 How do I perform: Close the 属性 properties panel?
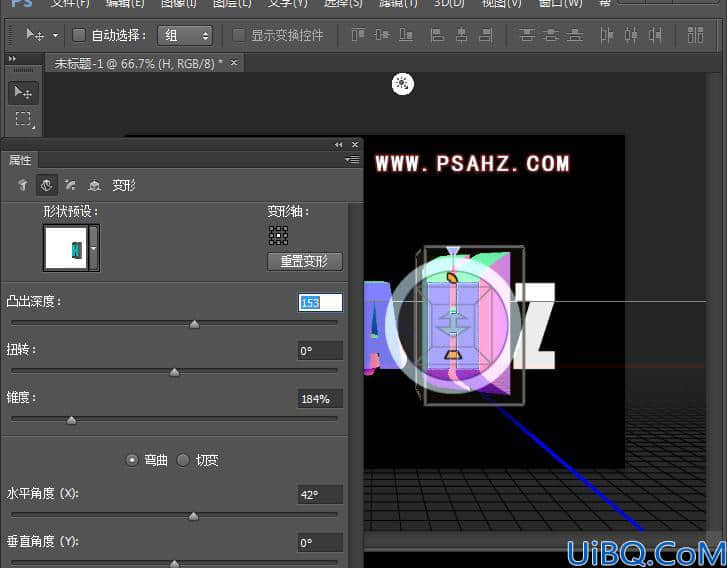[x=355, y=145]
